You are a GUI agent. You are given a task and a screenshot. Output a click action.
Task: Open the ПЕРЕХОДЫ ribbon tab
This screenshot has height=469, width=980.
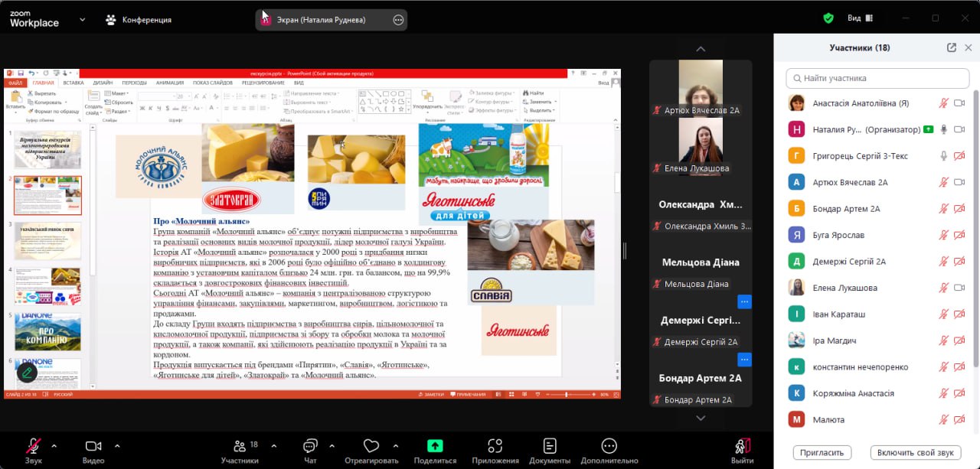pyautogui.click(x=135, y=83)
